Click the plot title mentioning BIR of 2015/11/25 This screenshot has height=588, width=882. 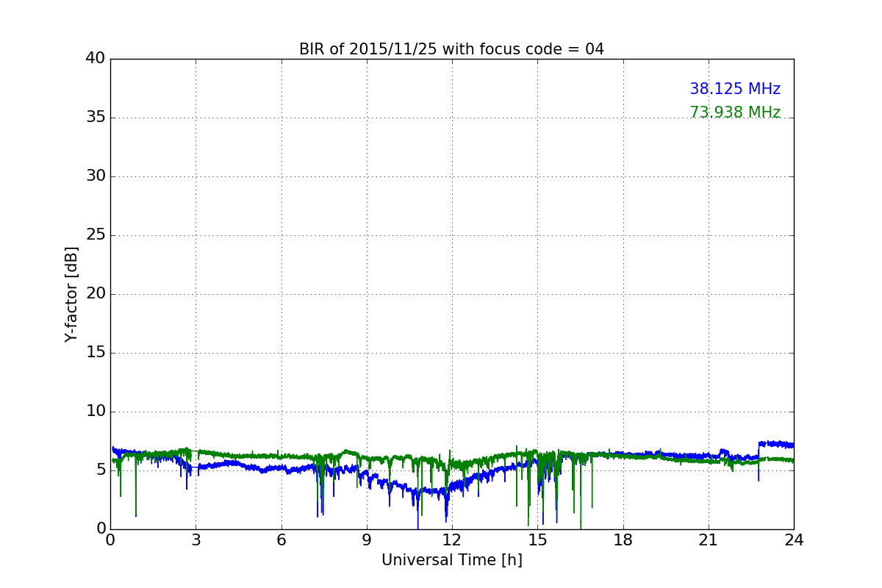451,49
